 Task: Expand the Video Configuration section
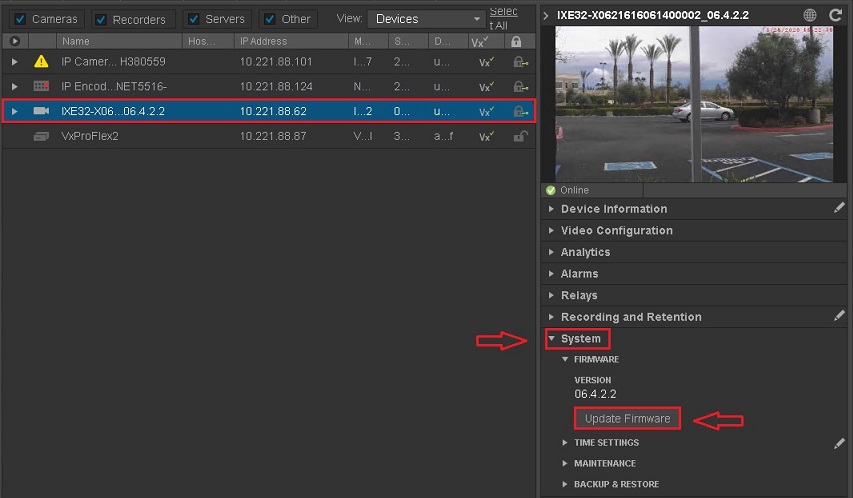point(616,230)
